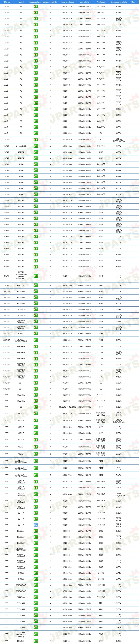The width and height of the screenshot is (139, 644).
Task: Click the fuel icon in the SEAT ALHAMBRA row
Action: coord(36,146)
